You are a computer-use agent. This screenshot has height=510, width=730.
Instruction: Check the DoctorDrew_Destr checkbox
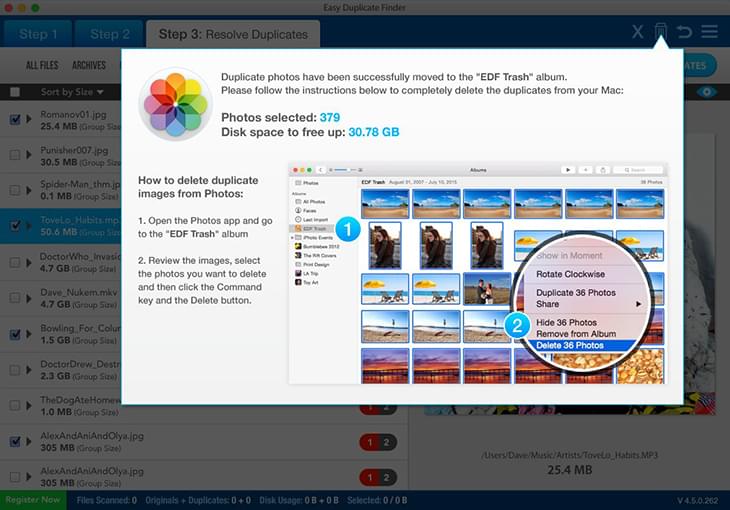click(15, 370)
